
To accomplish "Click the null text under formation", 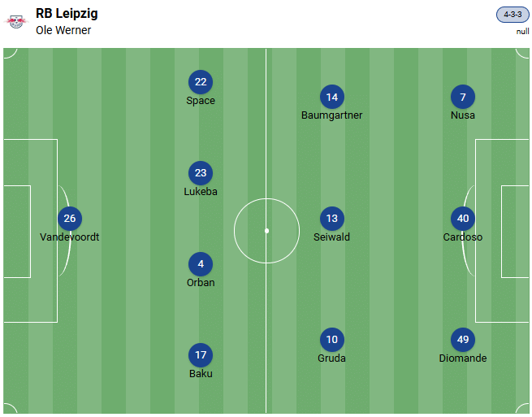I will tap(522, 32).
